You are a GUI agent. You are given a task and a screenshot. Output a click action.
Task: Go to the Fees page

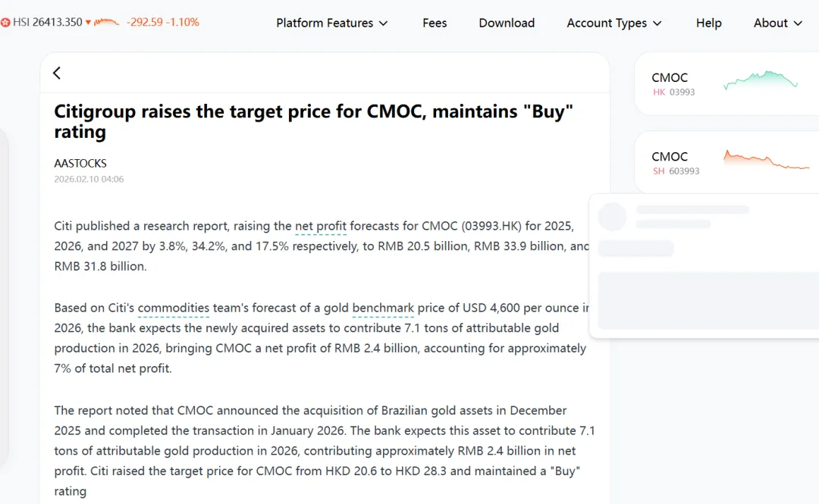tap(435, 23)
